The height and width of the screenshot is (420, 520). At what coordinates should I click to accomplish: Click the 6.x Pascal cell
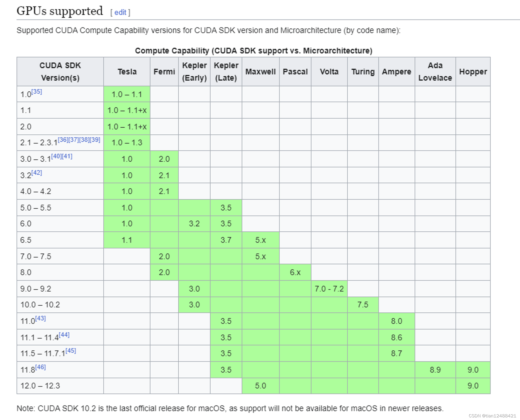pos(295,272)
